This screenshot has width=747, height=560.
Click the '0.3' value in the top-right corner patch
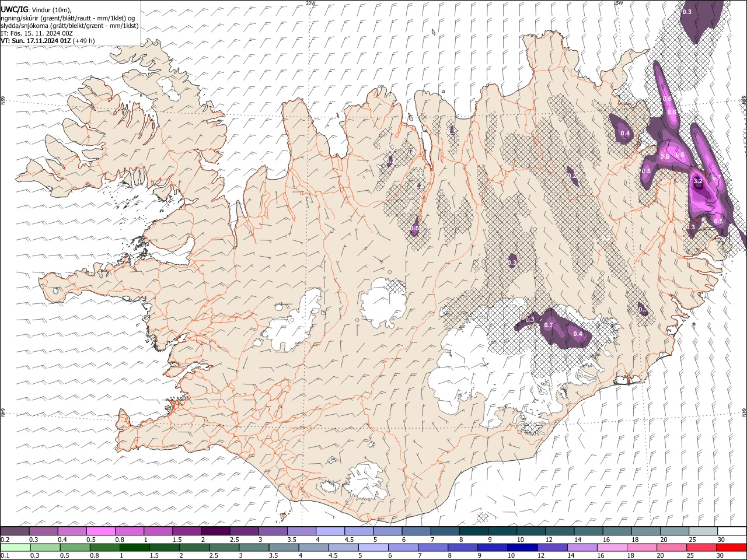tap(687, 12)
